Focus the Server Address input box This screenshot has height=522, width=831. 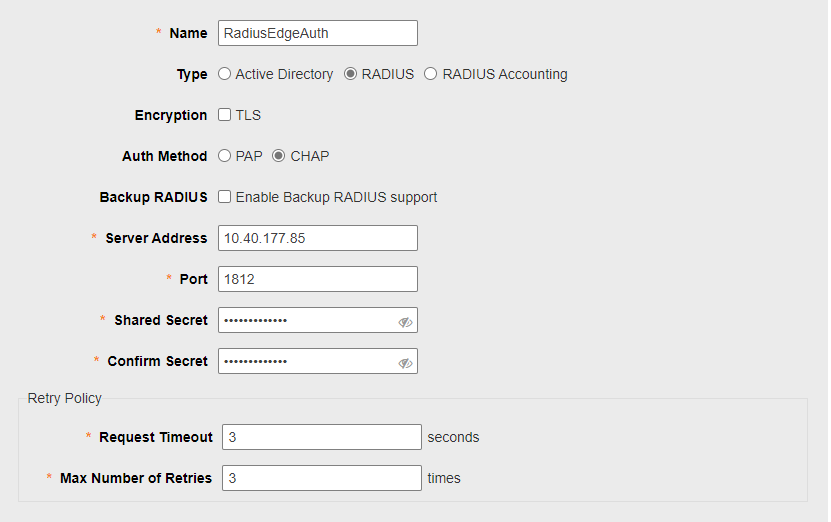click(x=318, y=238)
